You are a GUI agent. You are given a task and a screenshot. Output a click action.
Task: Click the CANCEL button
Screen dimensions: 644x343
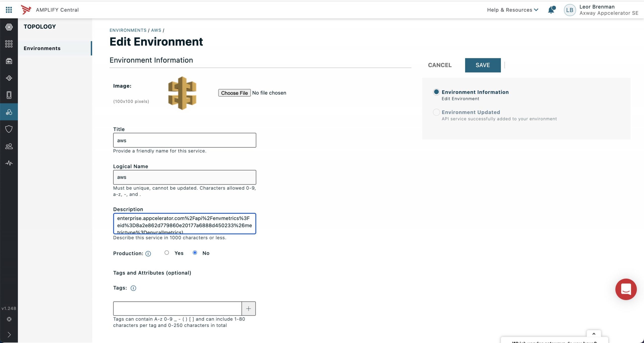pos(440,65)
